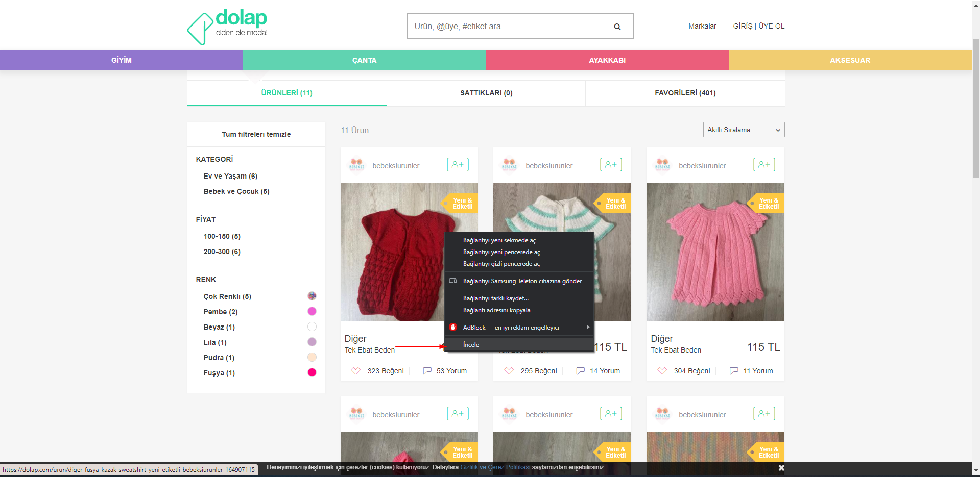Select Pembe color swatch

tap(312, 311)
